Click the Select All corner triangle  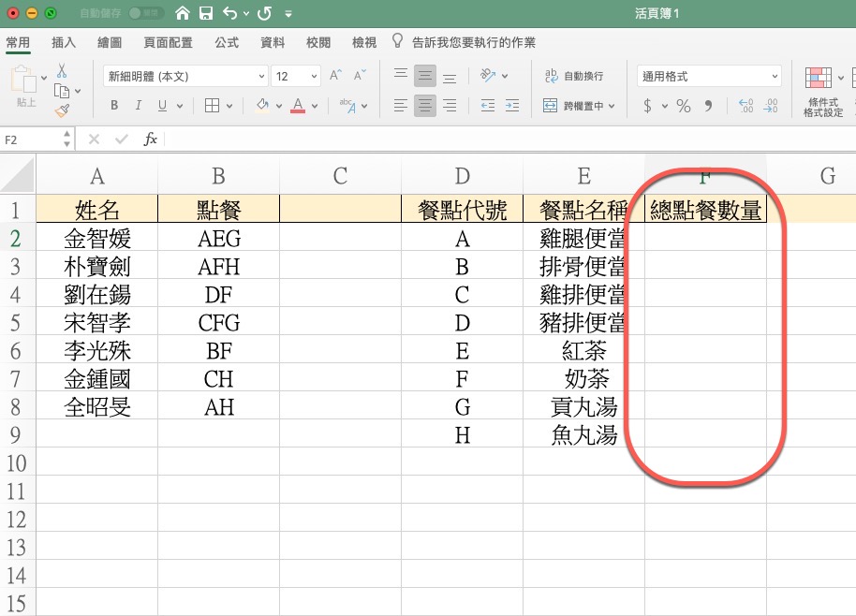coord(18,176)
